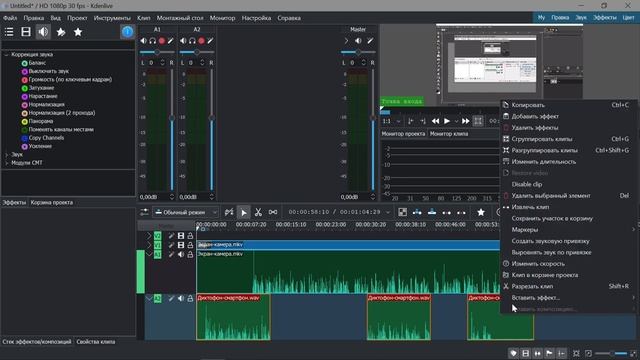The image size is (640, 360).
Task: Hide the V2 video track
Action: pos(181,236)
